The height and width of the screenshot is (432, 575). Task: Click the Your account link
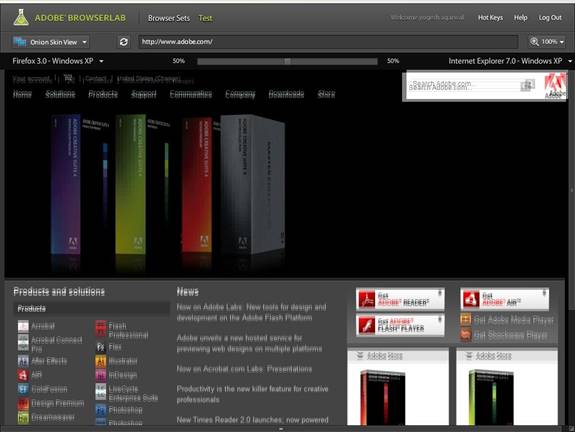click(x=32, y=78)
